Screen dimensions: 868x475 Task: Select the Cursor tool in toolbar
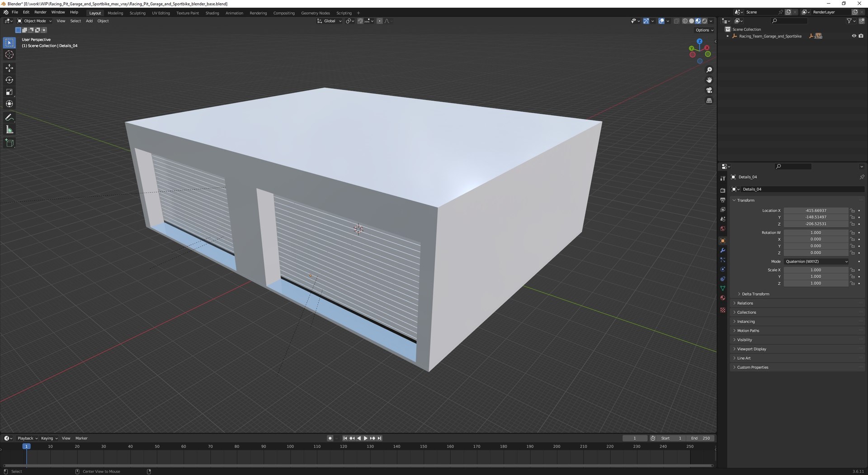click(x=9, y=55)
